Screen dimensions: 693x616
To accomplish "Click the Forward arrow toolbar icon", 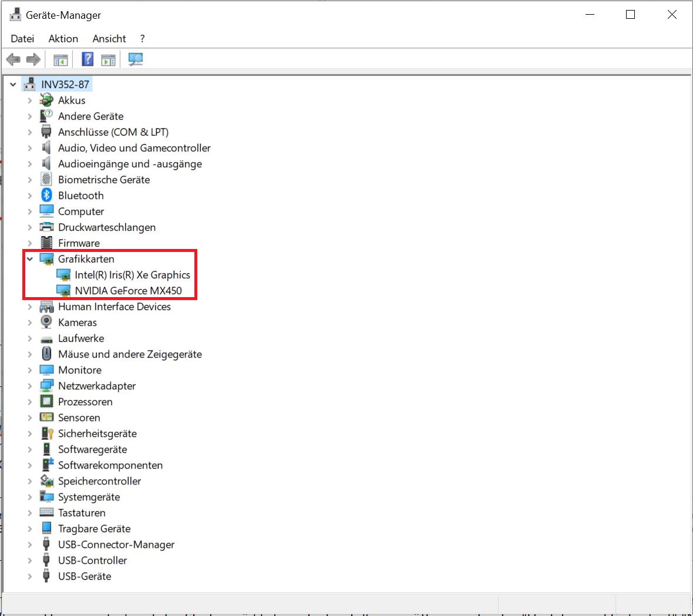I will click(33, 59).
